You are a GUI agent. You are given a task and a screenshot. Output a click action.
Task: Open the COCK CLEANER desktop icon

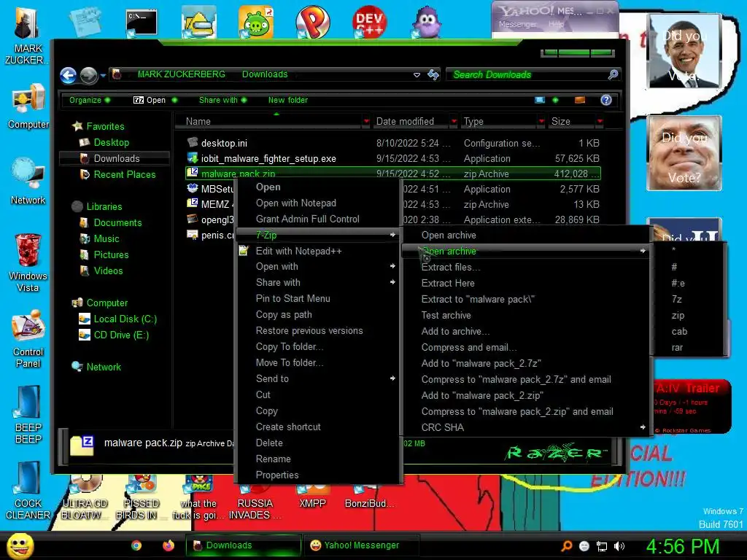(x=28, y=491)
